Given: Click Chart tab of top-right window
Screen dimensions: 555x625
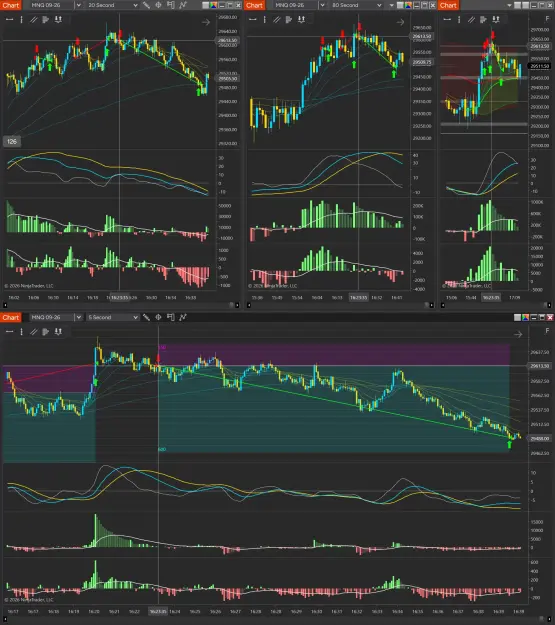Looking at the screenshot, I should pyautogui.click(x=448, y=5).
